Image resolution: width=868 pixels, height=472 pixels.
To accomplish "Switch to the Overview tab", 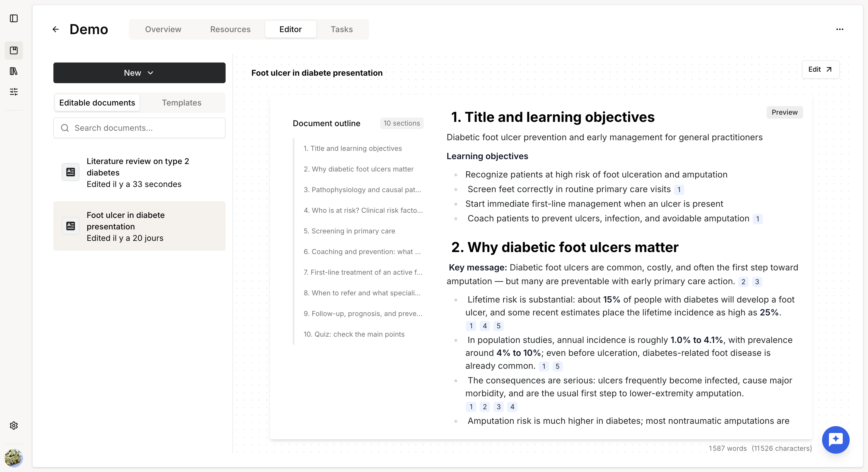I will pos(163,29).
